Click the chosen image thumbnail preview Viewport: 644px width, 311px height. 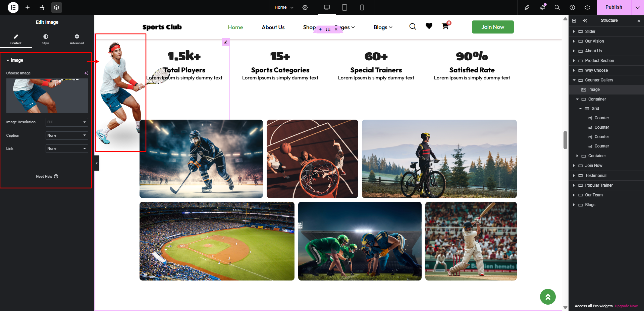click(47, 96)
